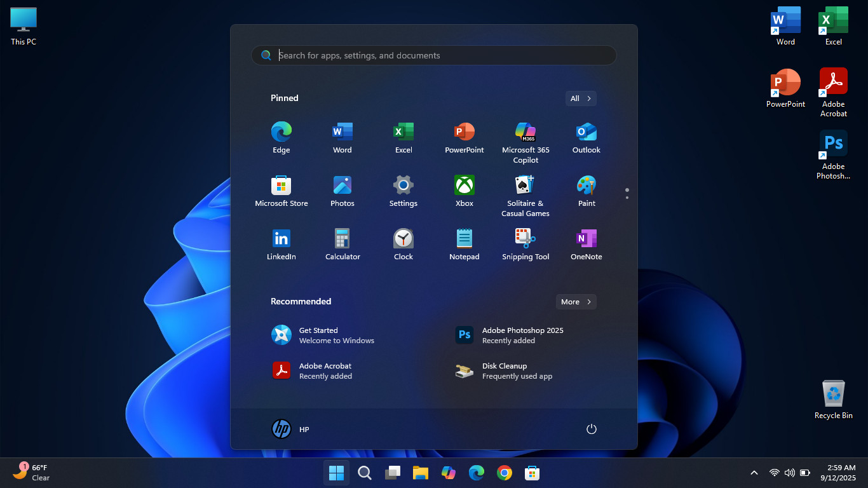Launch Copilot from the taskbar
868x488 pixels.
coord(449,473)
